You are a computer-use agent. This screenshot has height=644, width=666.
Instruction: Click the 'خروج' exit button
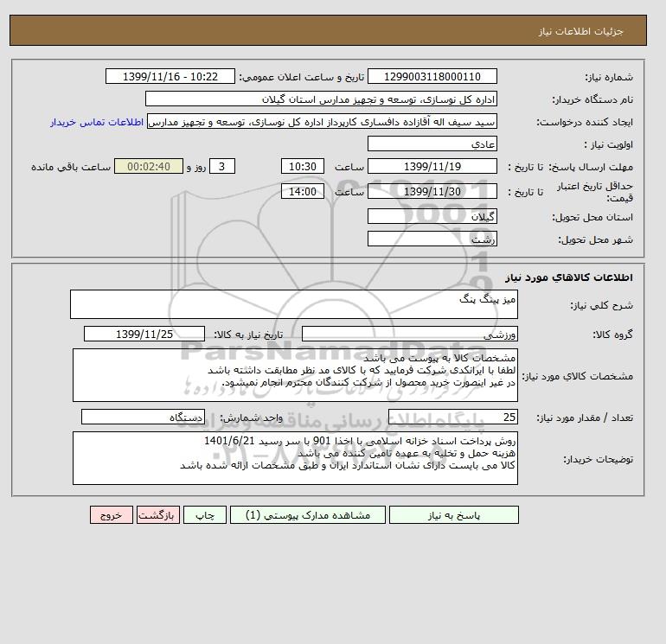(x=112, y=515)
